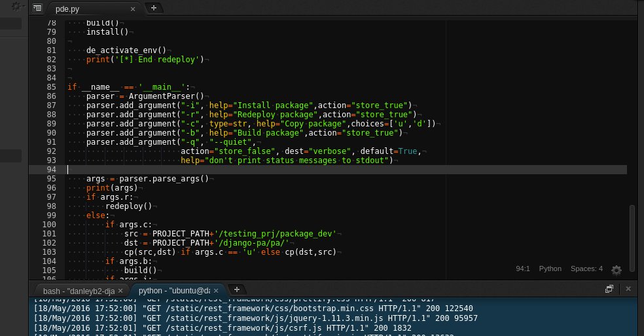Click the gear icon in the top-left corner
644x336 pixels.
[x=16, y=7]
